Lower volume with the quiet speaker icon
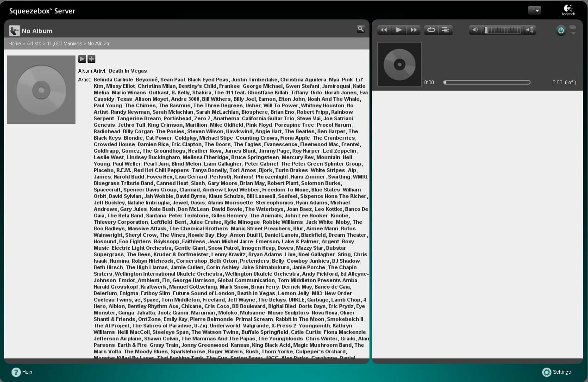Viewport: 588px width, 382px height. [x=475, y=30]
